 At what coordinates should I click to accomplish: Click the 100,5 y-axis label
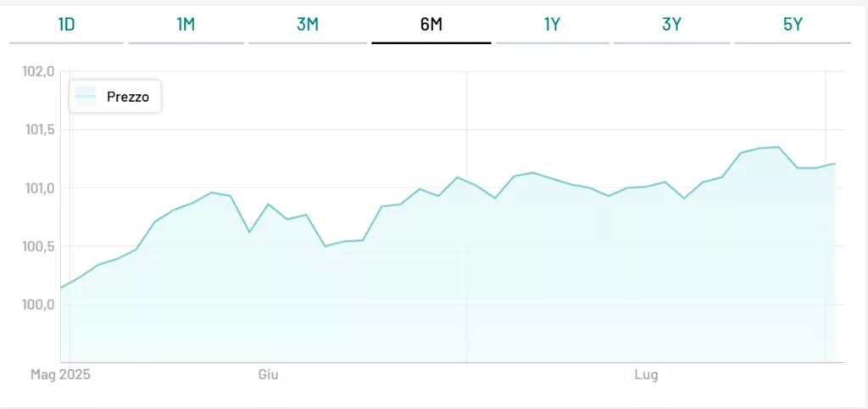(x=38, y=246)
